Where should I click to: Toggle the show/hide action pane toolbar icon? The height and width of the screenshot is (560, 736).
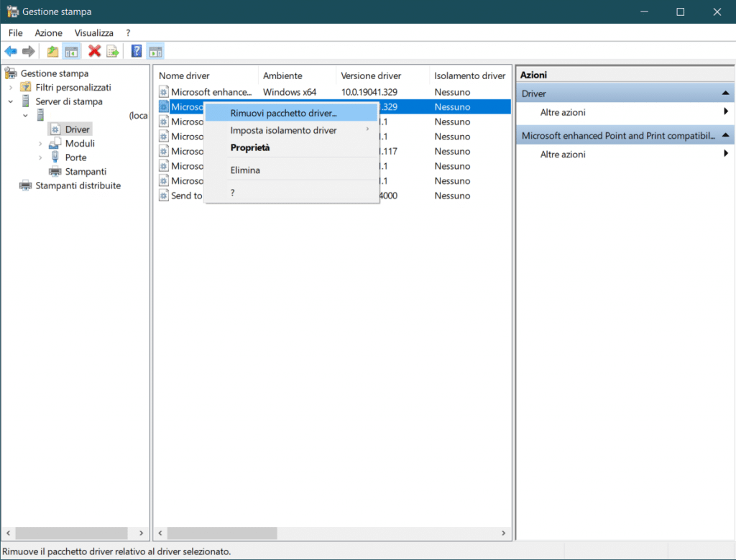pyautogui.click(x=155, y=51)
